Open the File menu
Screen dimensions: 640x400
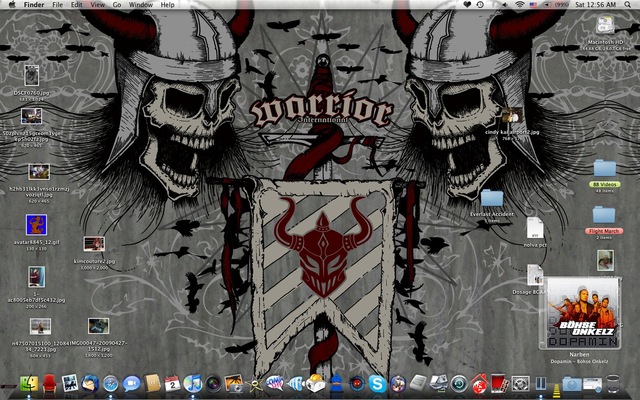point(58,4)
